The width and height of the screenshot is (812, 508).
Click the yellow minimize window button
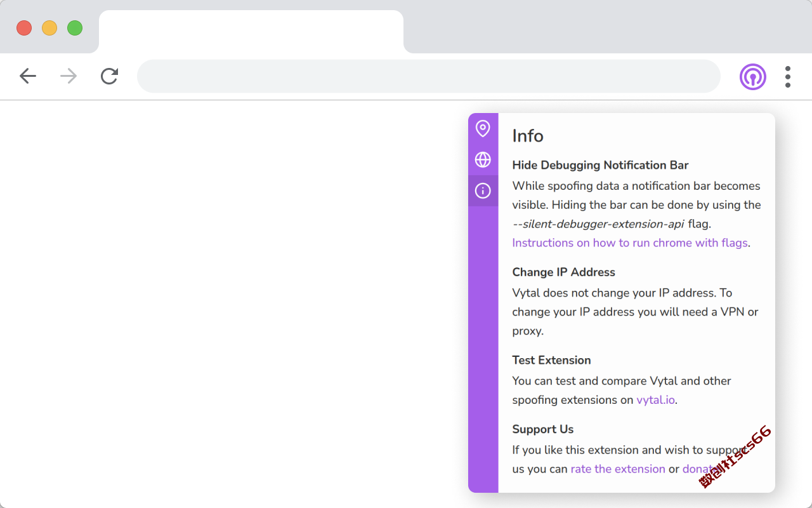click(x=49, y=28)
